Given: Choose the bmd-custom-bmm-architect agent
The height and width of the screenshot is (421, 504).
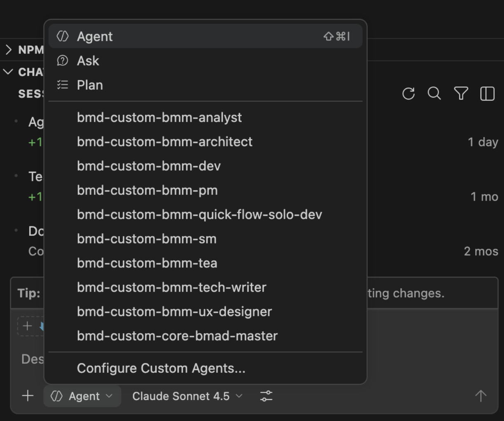Looking at the screenshot, I should (164, 142).
